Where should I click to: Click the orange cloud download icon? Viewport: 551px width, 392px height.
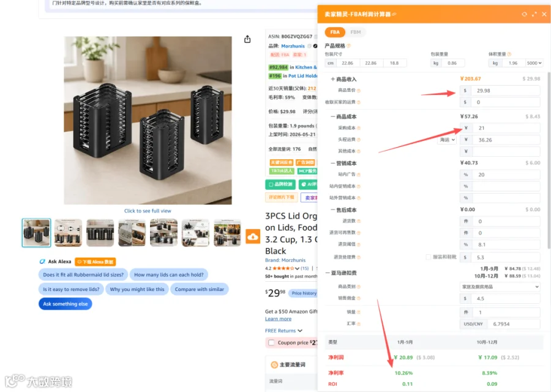point(253,237)
